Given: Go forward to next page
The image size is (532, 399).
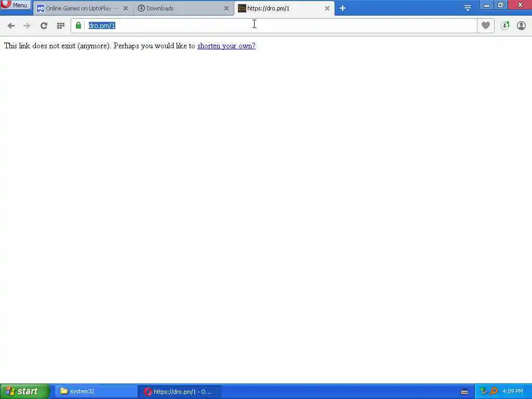Looking at the screenshot, I should 27,26.
